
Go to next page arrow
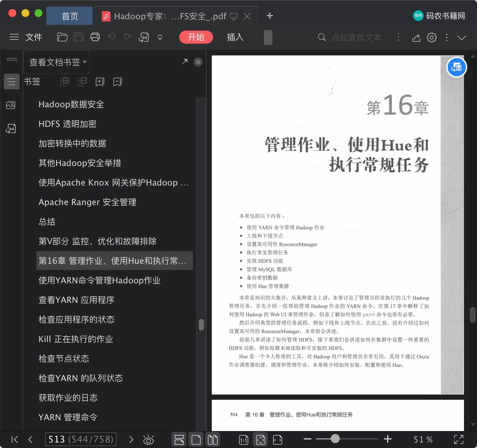pyautogui.click(x=131, y=440)
